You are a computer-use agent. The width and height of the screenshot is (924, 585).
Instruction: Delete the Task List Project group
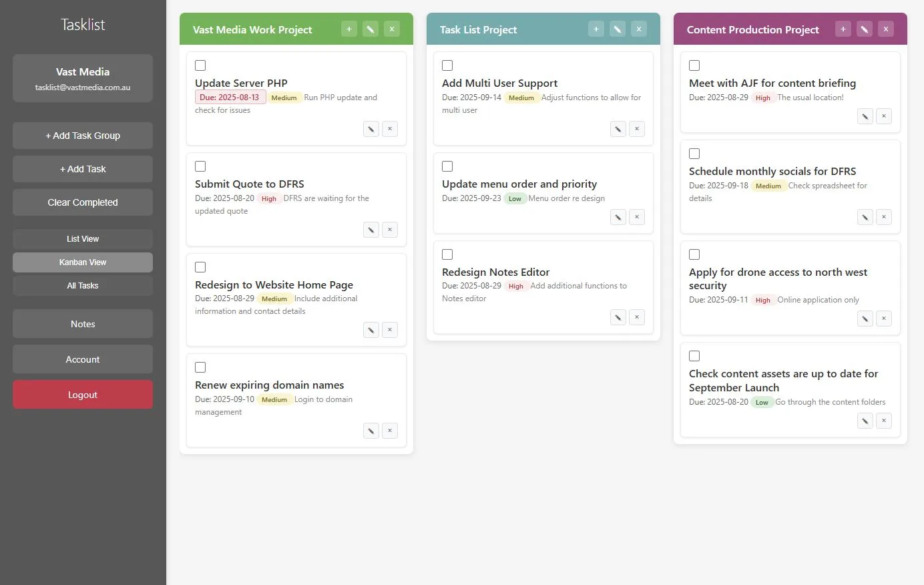639,29
